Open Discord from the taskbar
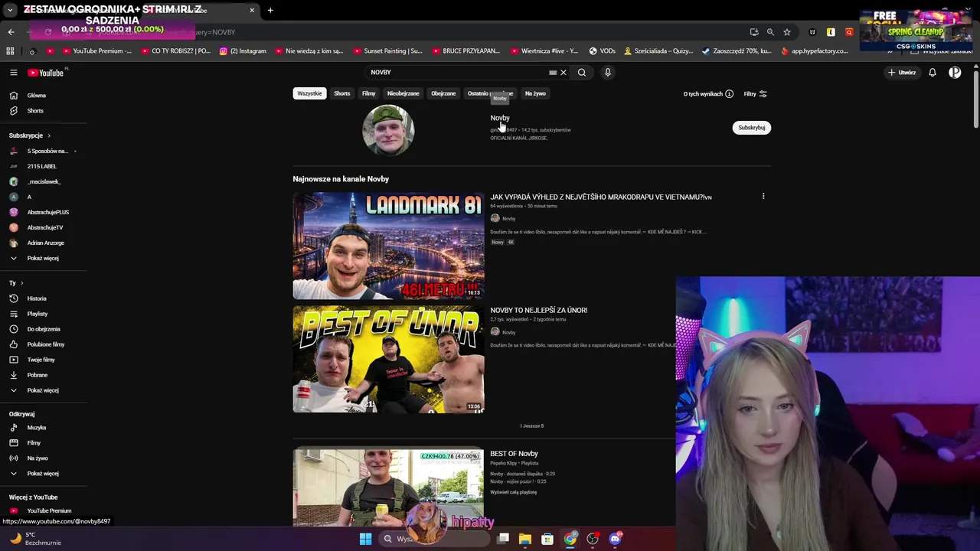This screenshot has width=980, height=551. [615, 539]
